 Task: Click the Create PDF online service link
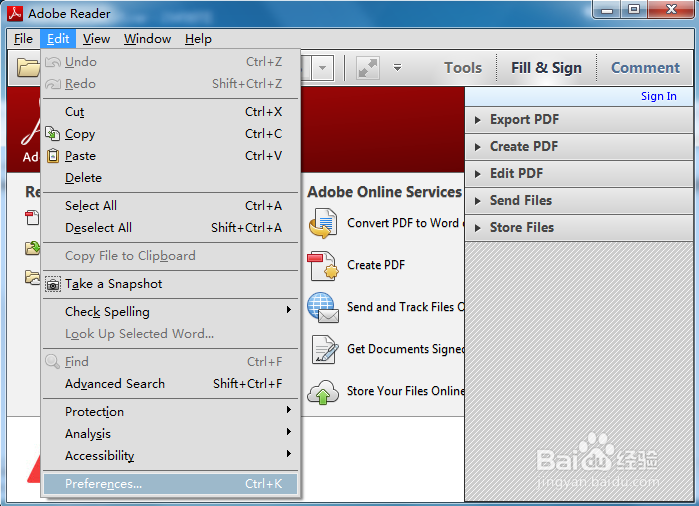(x=376, y=265)
